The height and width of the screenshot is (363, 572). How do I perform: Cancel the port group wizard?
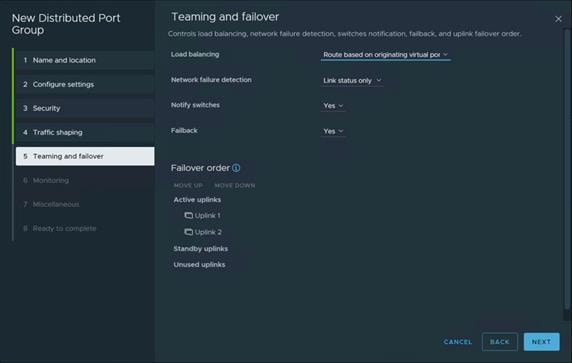[458, 342]
